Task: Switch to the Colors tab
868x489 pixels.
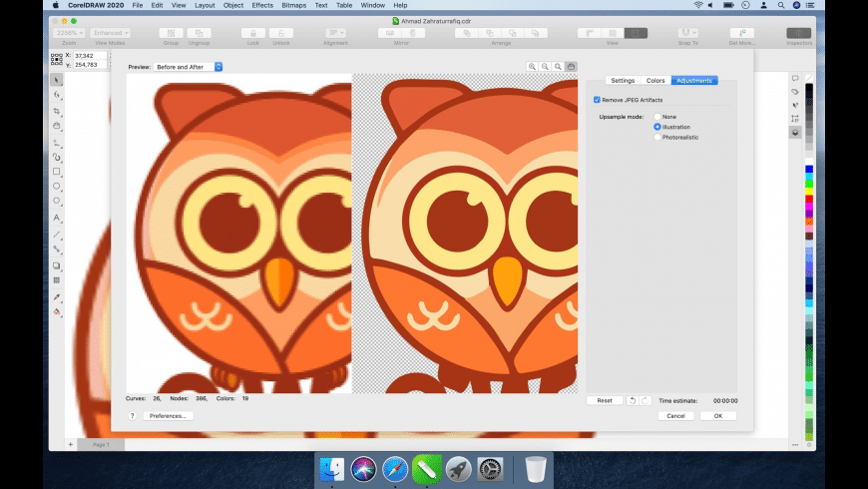Action: (x=655, y=80)
